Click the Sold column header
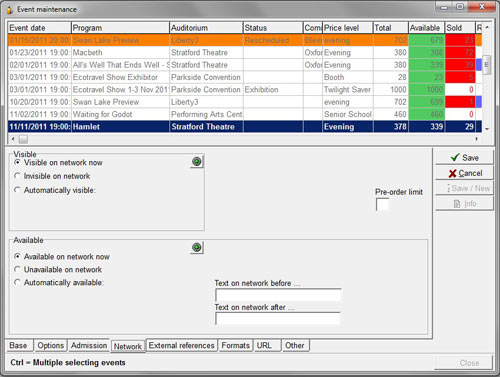Viewport: 500px width, 377px height. (x=460, y=28)
